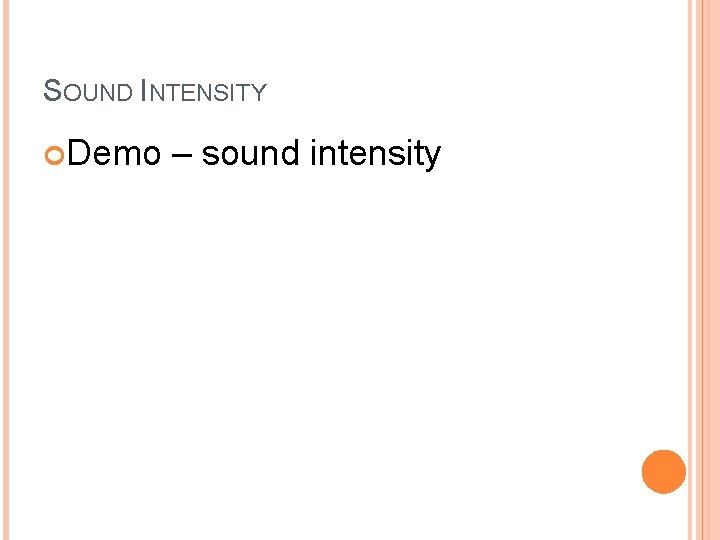Click the final Y of the title
720x540 pixels.
259,92
